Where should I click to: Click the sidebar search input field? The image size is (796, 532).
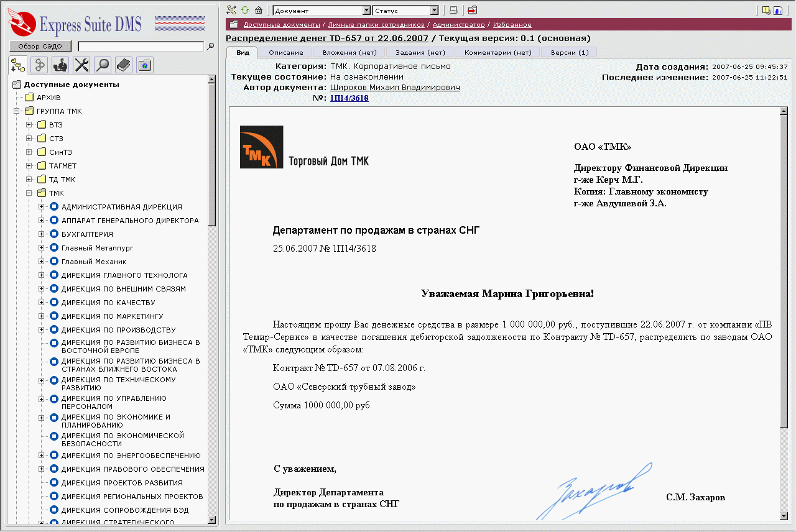(141, 47)
